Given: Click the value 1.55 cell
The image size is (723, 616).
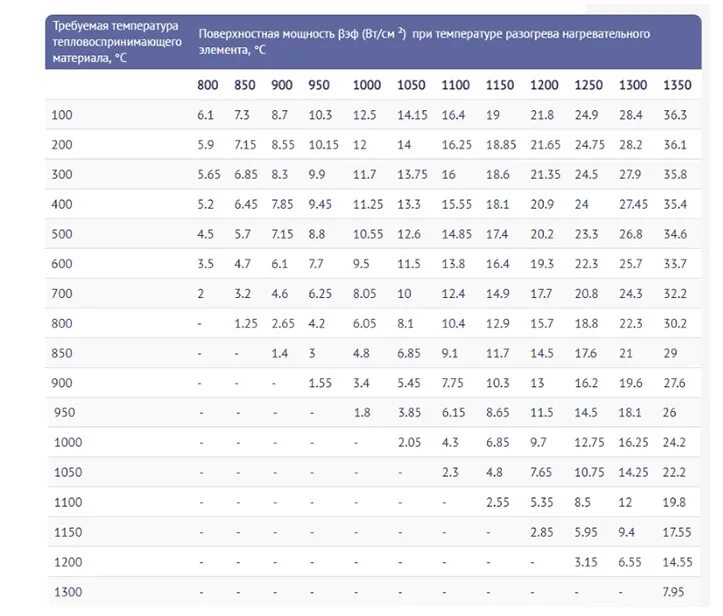Looking at the screenshot, I should tap(320, 383).
